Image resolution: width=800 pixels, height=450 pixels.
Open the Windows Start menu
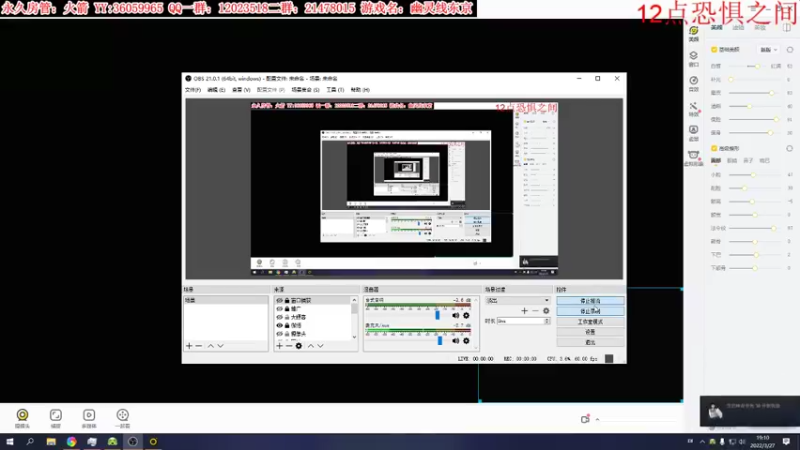click(x=10, y=442)
